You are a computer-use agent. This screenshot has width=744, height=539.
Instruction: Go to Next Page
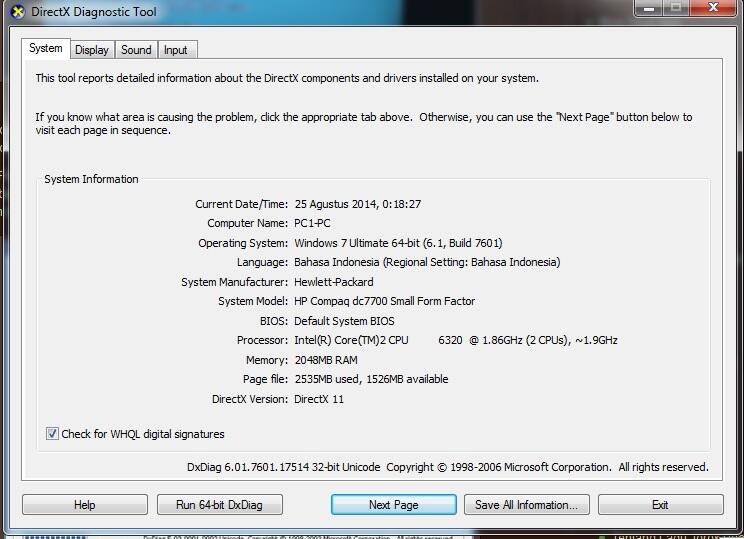tap(394, 504)
